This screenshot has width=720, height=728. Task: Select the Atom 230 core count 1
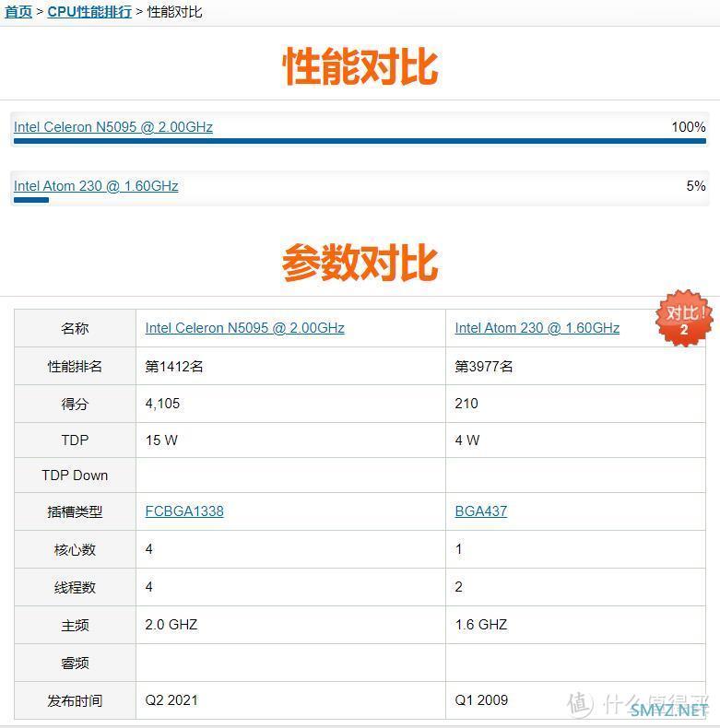click(459, 549)
